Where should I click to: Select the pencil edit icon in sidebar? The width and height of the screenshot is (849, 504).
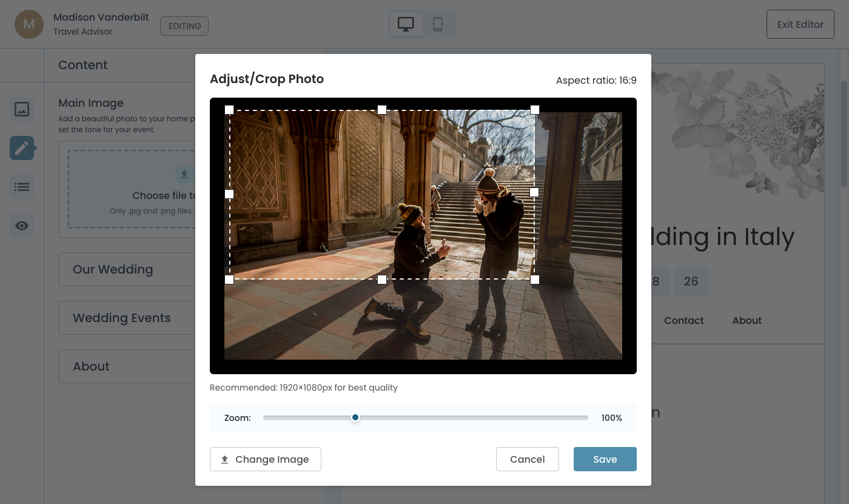[x=22, y=148]
